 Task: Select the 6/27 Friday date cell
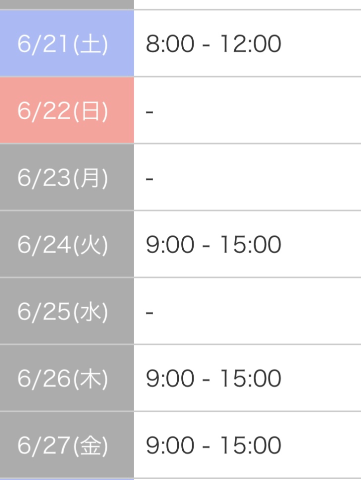(67, 445)
